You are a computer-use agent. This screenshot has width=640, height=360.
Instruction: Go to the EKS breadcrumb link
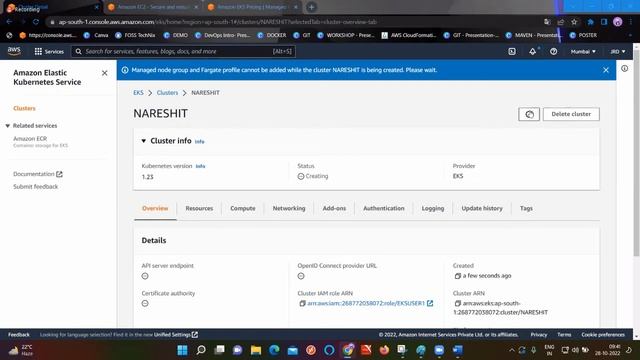[138, 93]
